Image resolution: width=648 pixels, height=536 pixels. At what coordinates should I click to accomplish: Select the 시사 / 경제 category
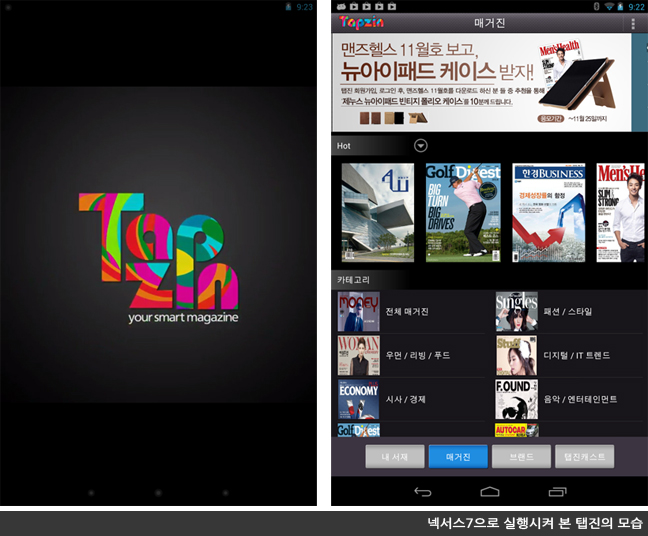pyautogui.click(x=411, y=399)
